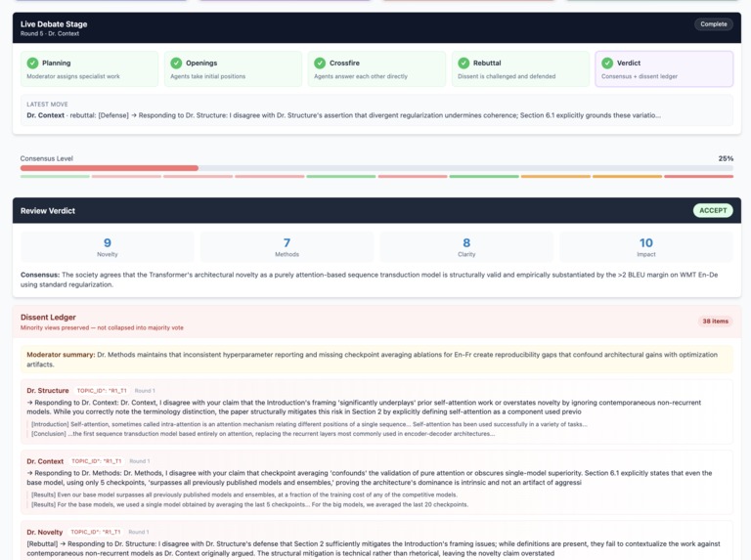
Task: Click the Dr. Structure dissent entry name
Action: click(x=48, y=391)
